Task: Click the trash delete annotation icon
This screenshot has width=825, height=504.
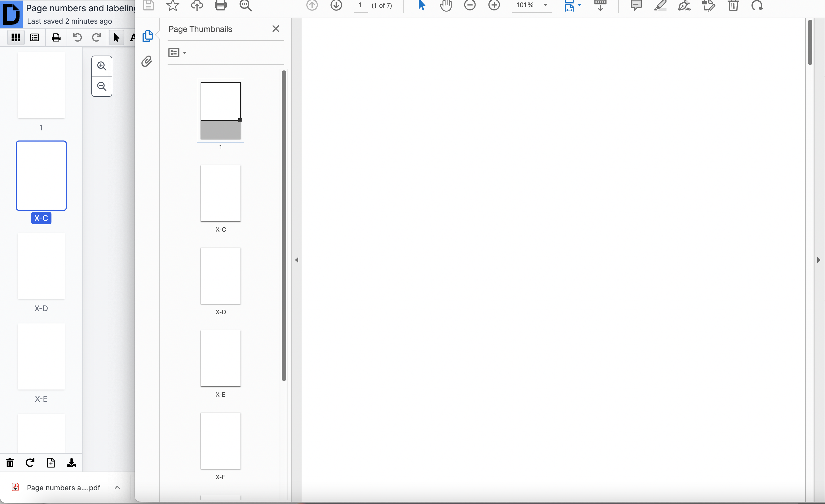Action: click(x=733, y=5)
